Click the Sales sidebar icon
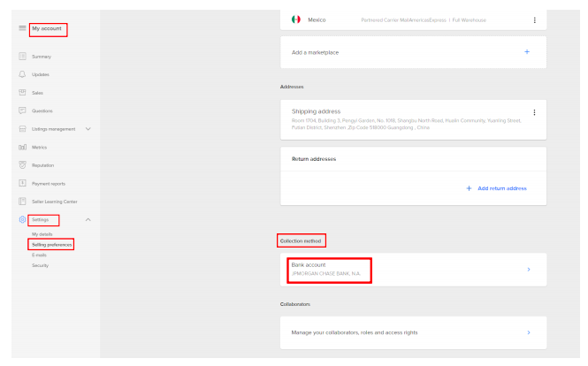588x366 pixels. point(22,92)
